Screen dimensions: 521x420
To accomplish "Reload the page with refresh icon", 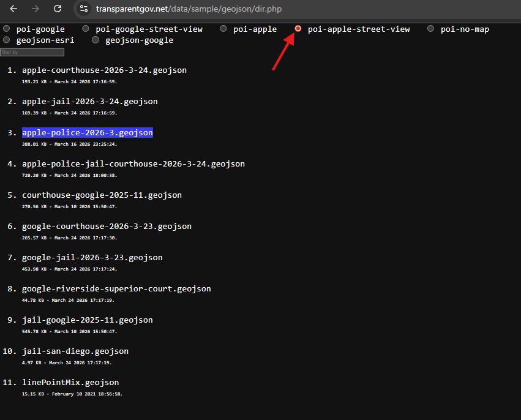I will 58,9.
